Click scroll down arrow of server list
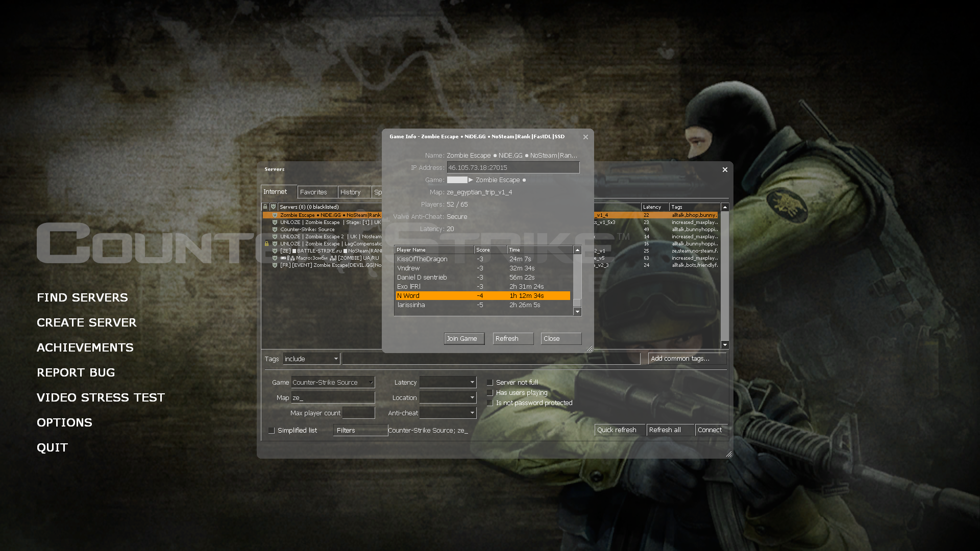This screenshot has height=551, width=980. tap(725, 345)
